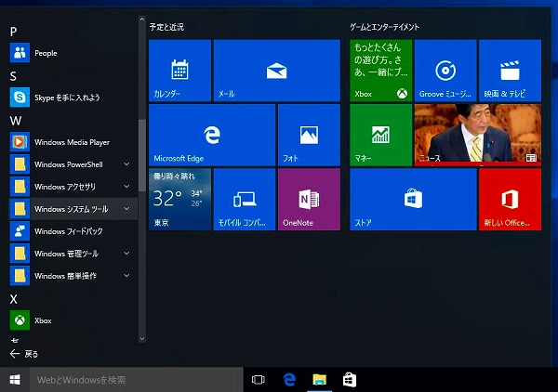Image resolution: width=558 pixels, height=392 pixels.
Task: Open the メール tile
Action: 277,71
